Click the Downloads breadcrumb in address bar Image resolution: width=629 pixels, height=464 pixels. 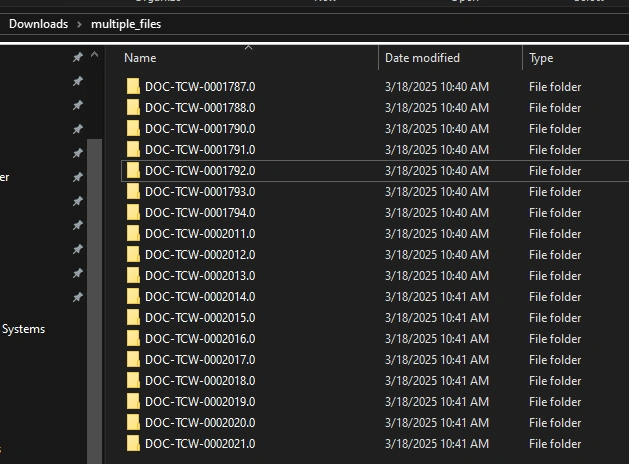[39, 24]
